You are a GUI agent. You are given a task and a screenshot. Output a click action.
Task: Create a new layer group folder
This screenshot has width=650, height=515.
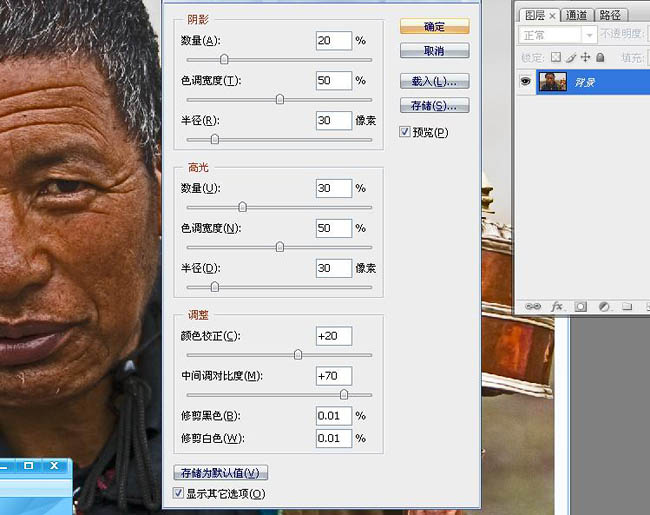pos(626,306)
